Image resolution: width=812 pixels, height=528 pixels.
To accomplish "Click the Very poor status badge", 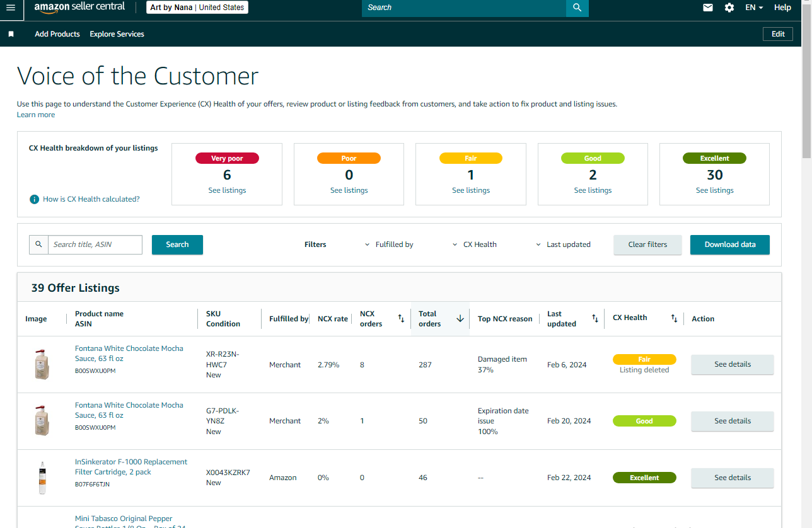I will [227, 158].
